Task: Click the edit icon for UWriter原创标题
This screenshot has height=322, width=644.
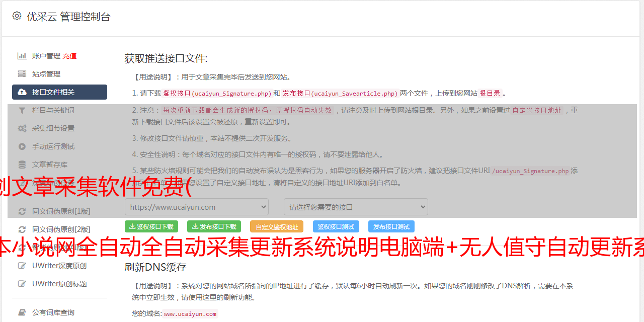Action: tap(22, 284)
